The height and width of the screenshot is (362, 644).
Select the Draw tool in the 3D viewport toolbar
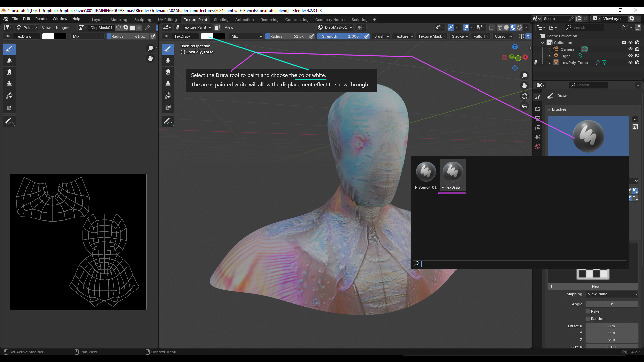tap(168, 49)
